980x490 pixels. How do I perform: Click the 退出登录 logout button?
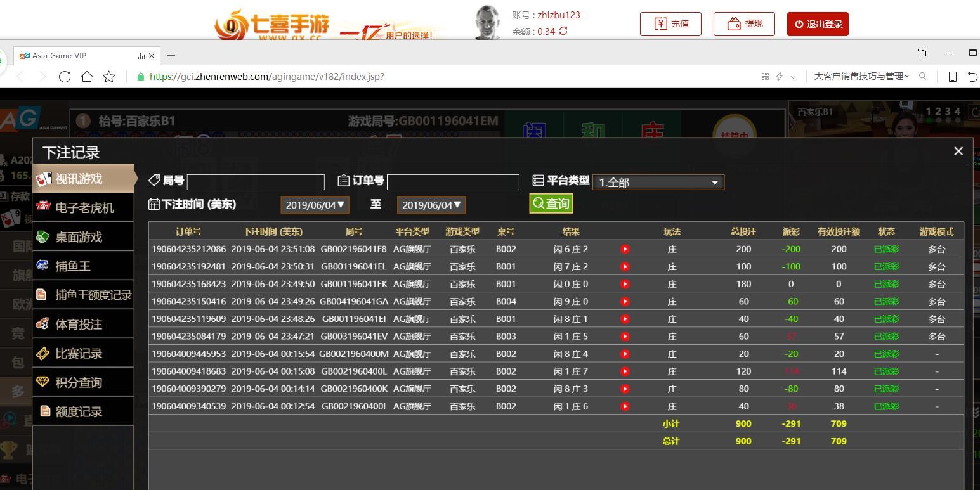point(818,24)
